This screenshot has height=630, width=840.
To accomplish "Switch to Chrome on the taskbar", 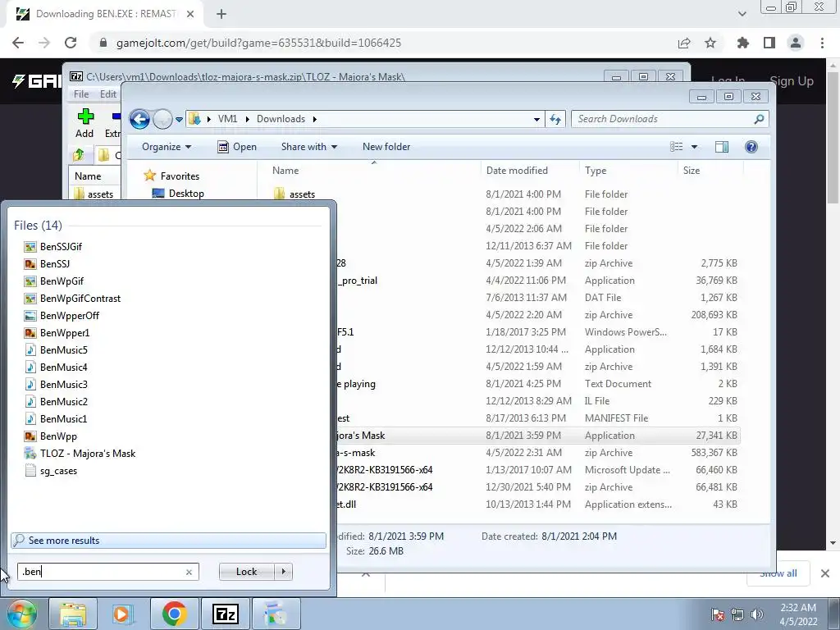I will click(174, 614).
